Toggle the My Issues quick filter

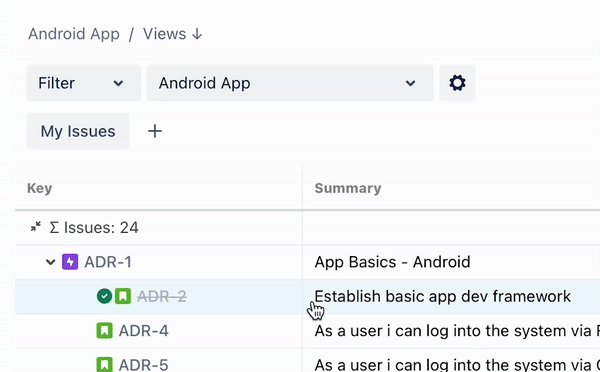tap(78, 131)
